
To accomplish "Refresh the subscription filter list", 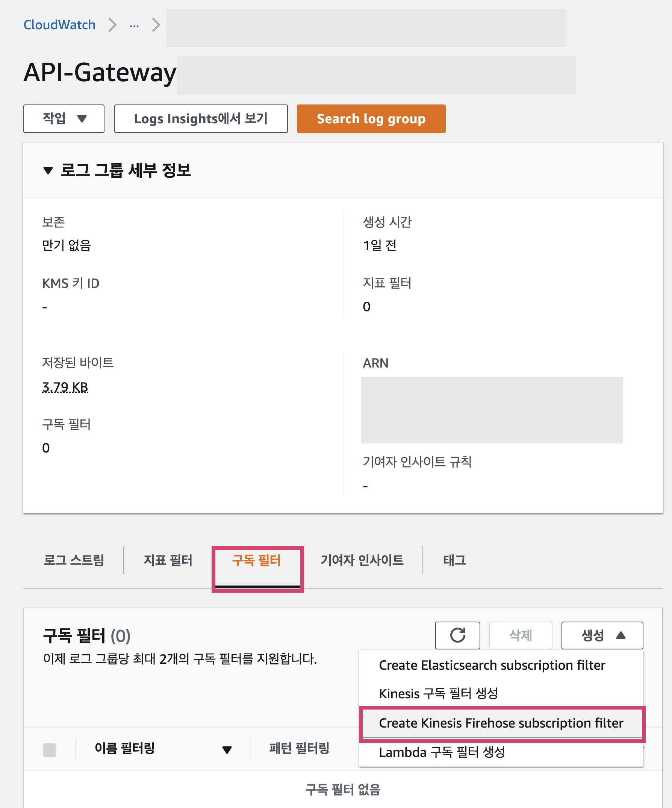I will point(457,635).
